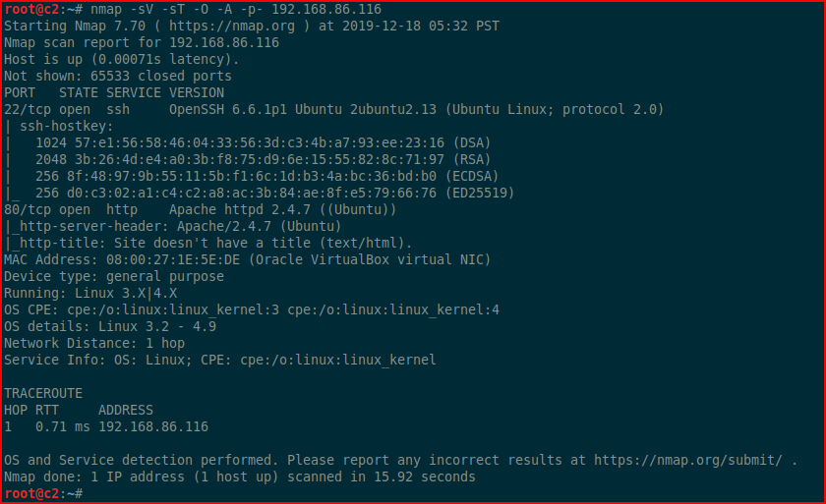Click the Network Distance: 1 hop line
826x504 pixels.
click(x=94, y=344)
